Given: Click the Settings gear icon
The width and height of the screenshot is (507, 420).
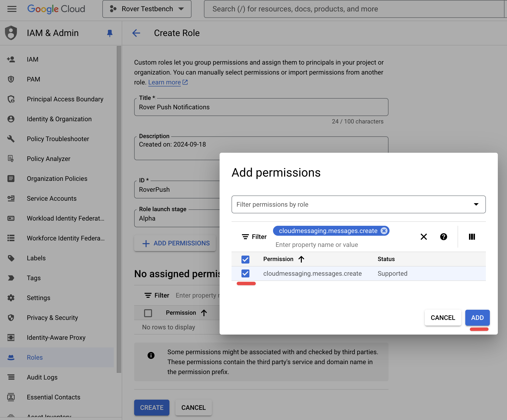Looking at the screenshot, I should [11, 297].
